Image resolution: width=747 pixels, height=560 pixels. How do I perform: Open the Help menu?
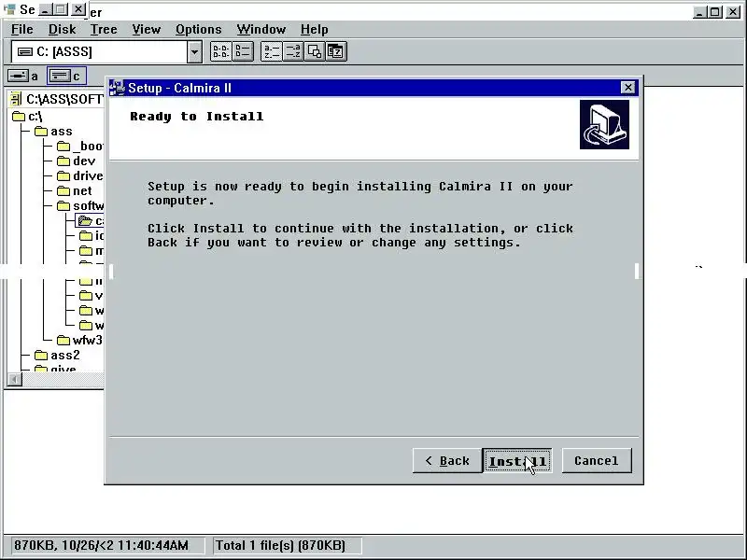(x=314, y=30)
